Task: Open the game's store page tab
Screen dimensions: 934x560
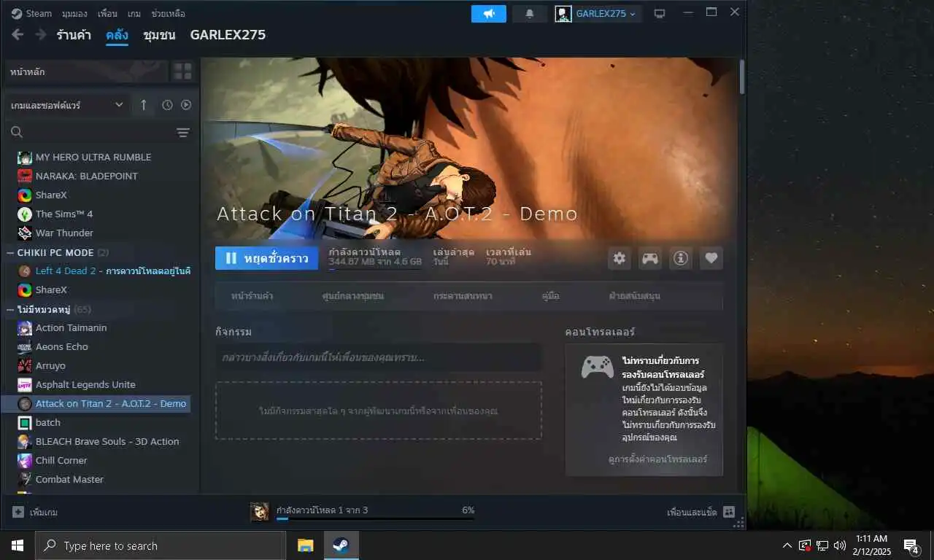Action: click(252, 296)
